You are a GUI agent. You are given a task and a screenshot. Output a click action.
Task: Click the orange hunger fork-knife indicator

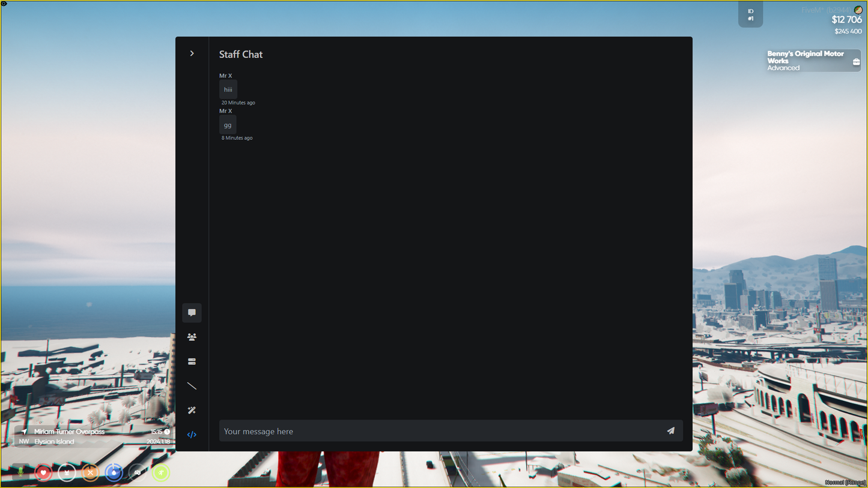90,472
